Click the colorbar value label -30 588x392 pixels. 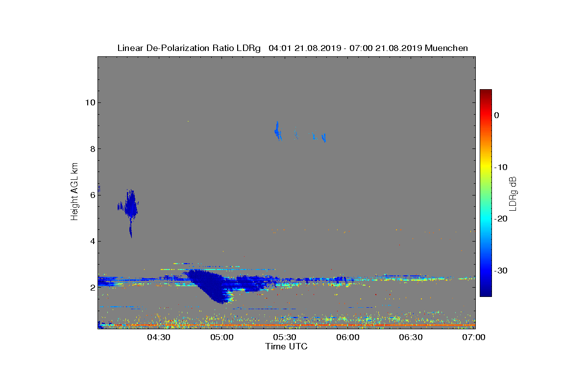pyautogui.click(x=501, y=271)
